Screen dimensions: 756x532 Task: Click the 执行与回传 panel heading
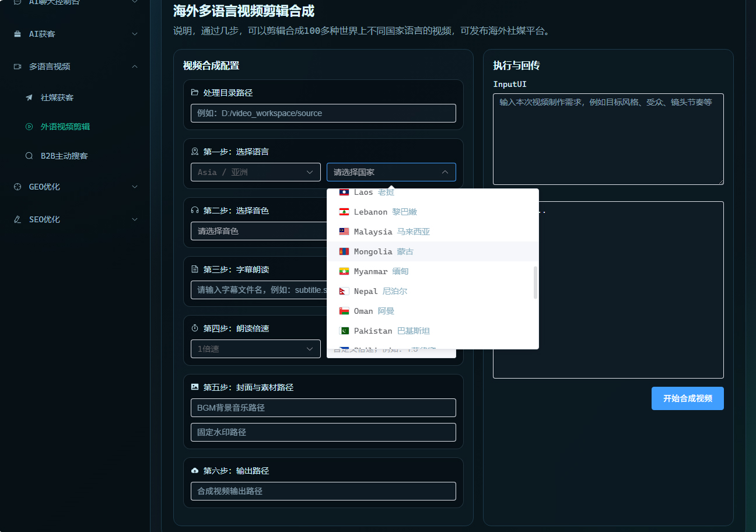pos(516,66)
